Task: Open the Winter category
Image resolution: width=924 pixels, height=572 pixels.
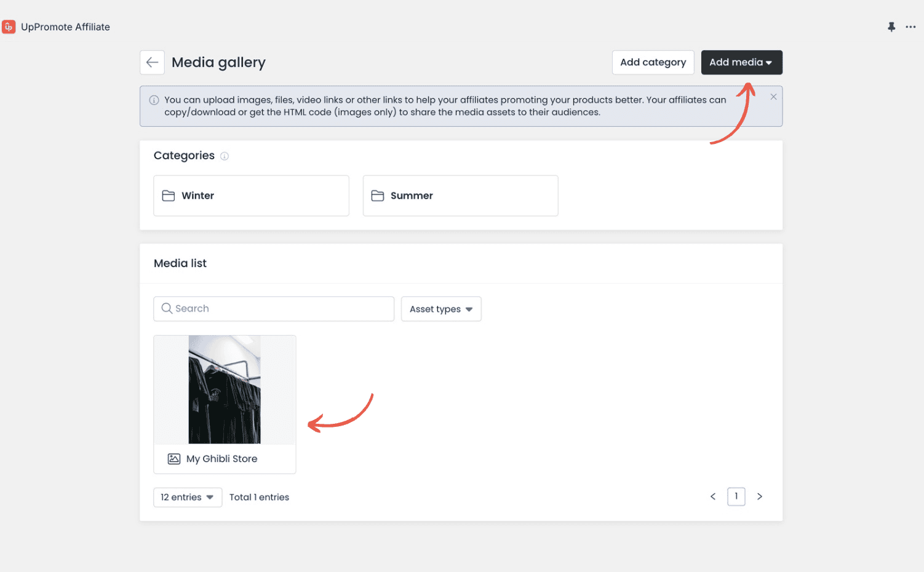Action: click(251, 196)
